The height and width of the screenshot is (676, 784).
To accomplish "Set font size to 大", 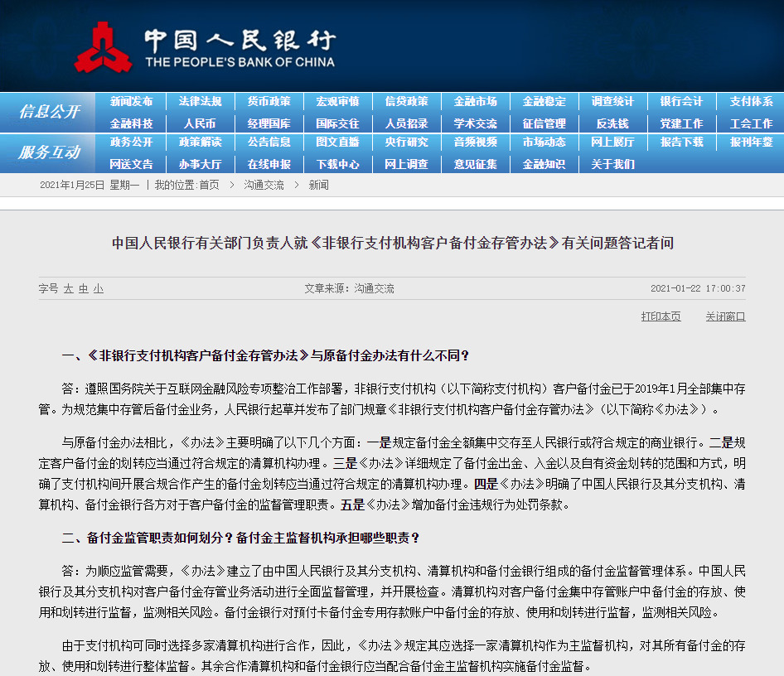I will tap(69, 289).
